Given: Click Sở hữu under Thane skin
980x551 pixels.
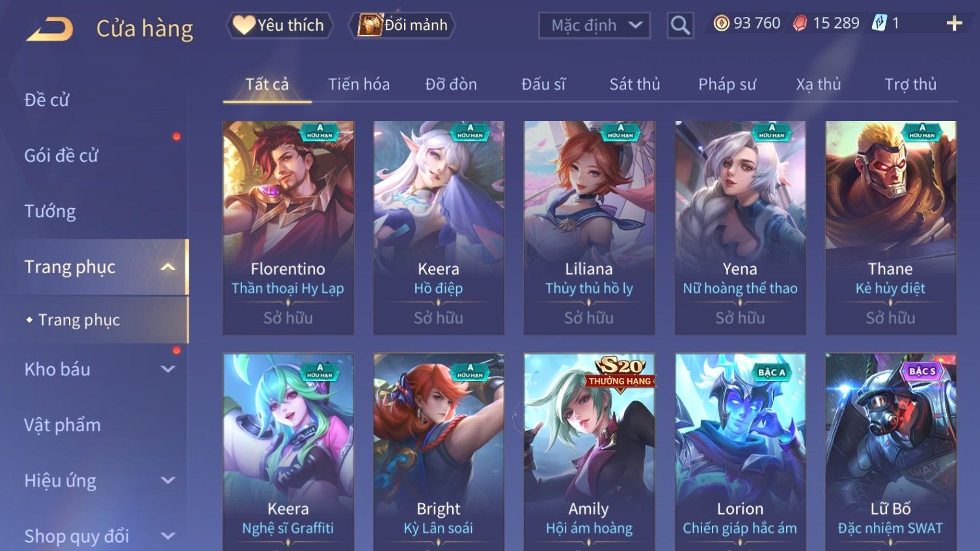Looking at the screenshot, I should pyautogui.click(x=890, y=318).
